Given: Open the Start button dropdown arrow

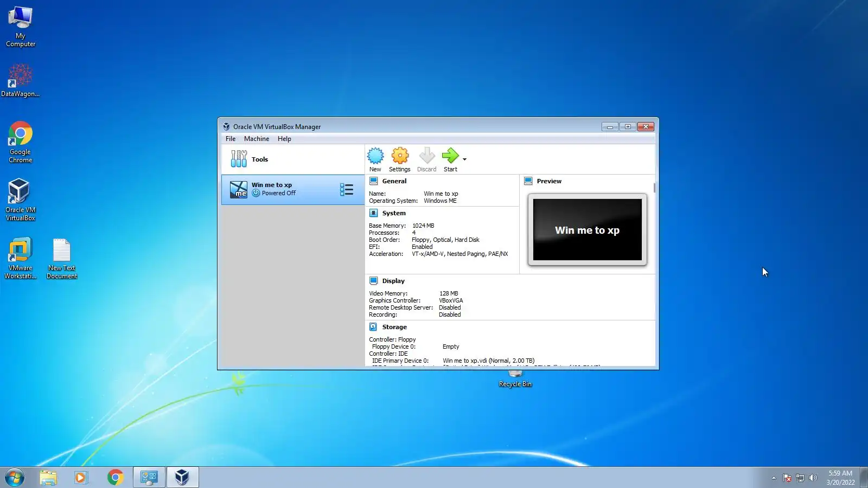Looking at the screenshot, I should coord(464,159).
